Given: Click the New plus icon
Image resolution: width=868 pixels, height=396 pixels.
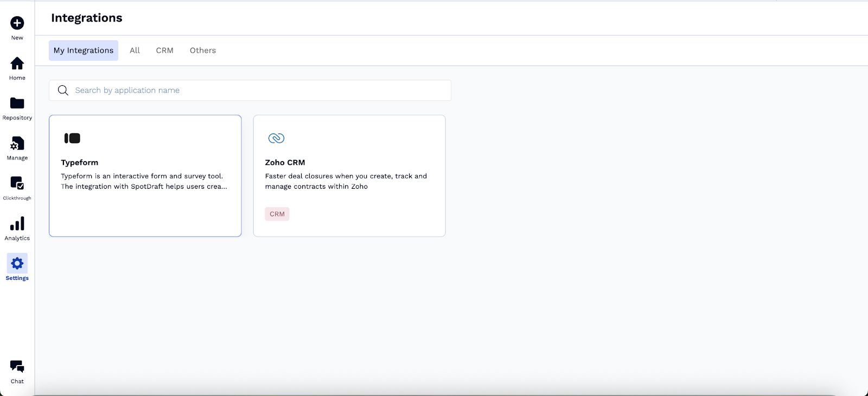Looking at the screenshot, I should pyautogui.click(x=17, y=23).
